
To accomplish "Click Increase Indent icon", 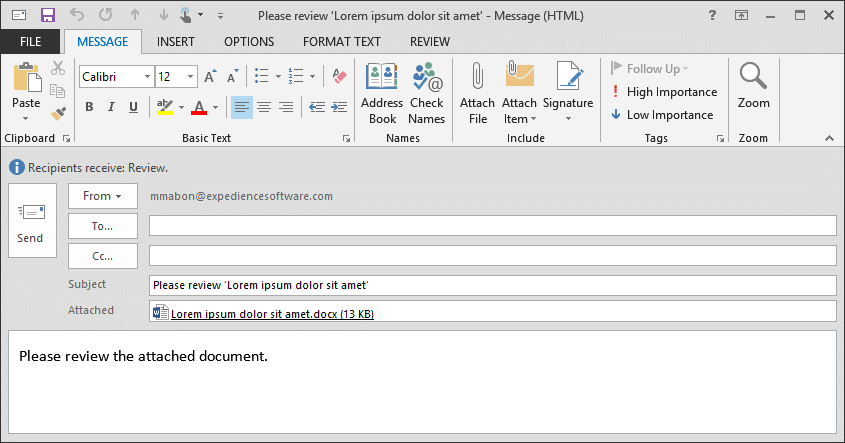I will tap(339, 107).
